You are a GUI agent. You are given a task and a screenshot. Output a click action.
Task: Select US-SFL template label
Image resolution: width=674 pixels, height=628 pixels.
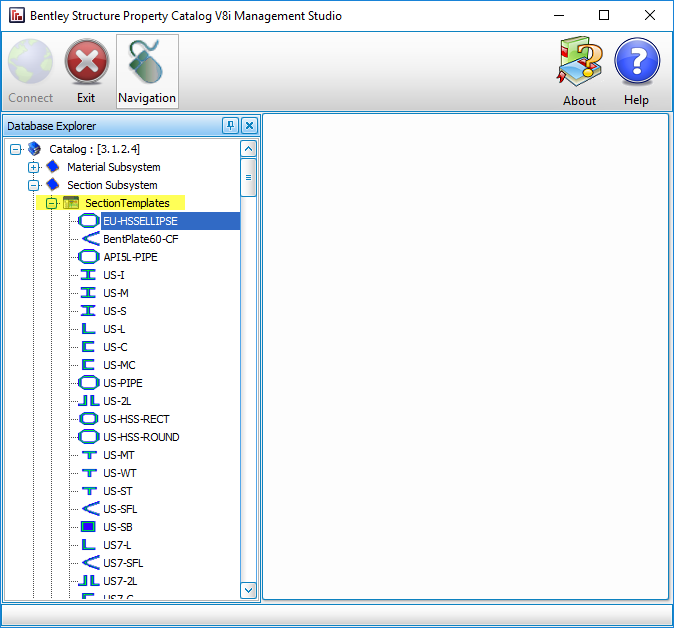pos(120,509)
